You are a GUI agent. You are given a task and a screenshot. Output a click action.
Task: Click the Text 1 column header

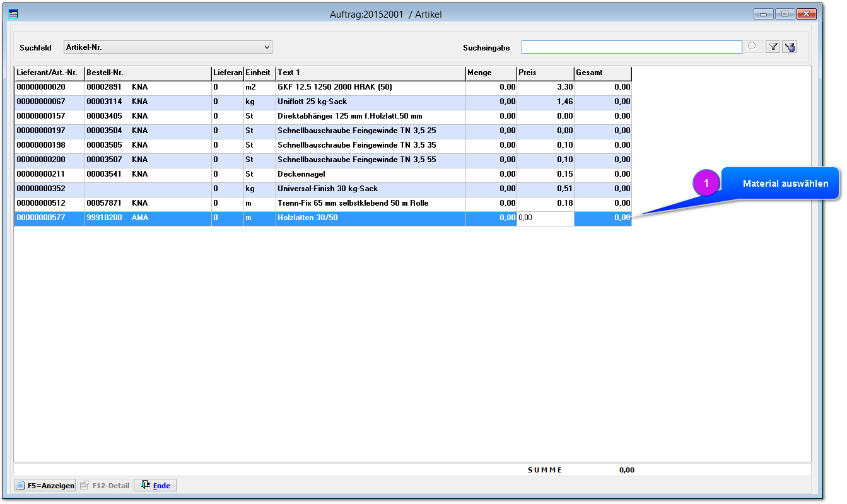[371, 73]
